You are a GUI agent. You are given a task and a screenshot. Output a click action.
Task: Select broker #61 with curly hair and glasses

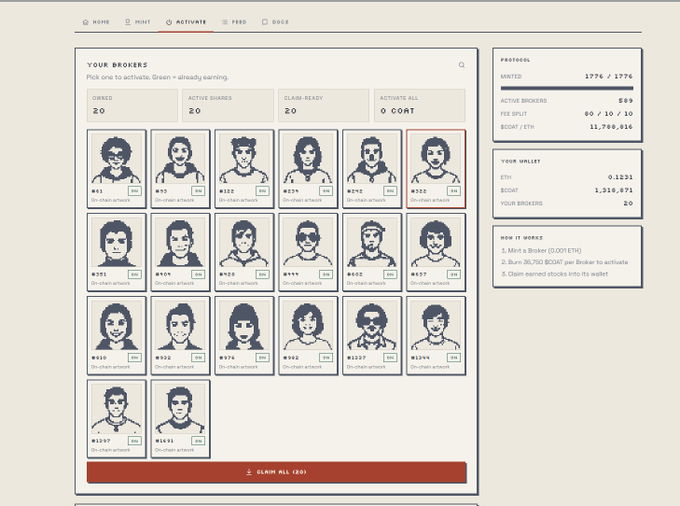click(x=117, y=169)
